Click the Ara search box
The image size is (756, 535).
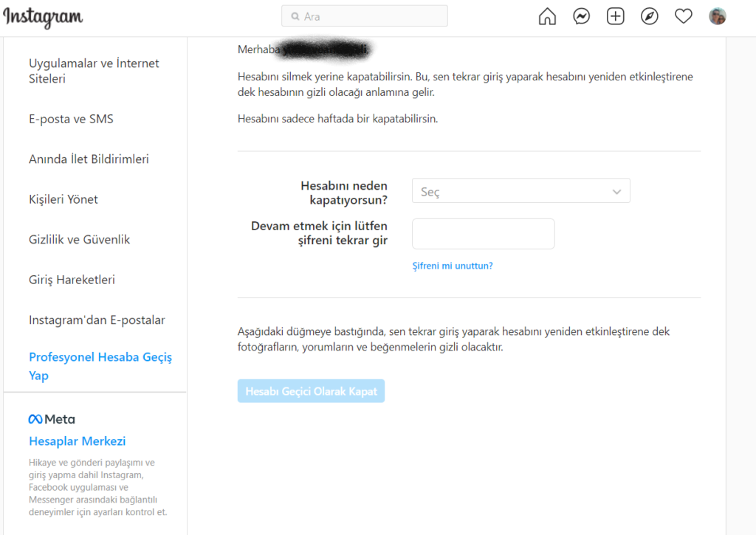[x=364, y=16]
